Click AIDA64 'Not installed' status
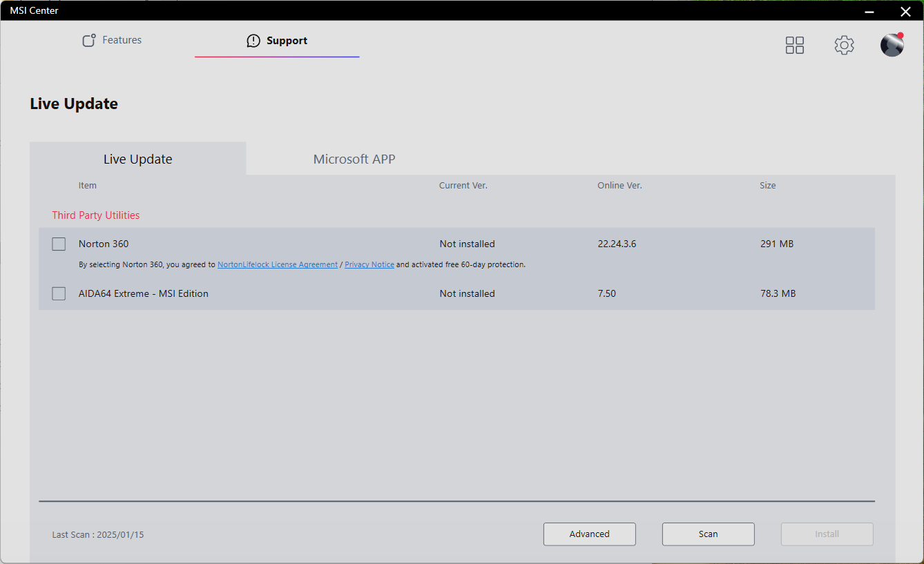This screenshot has height=564, width=924. [x=468, y=293]
